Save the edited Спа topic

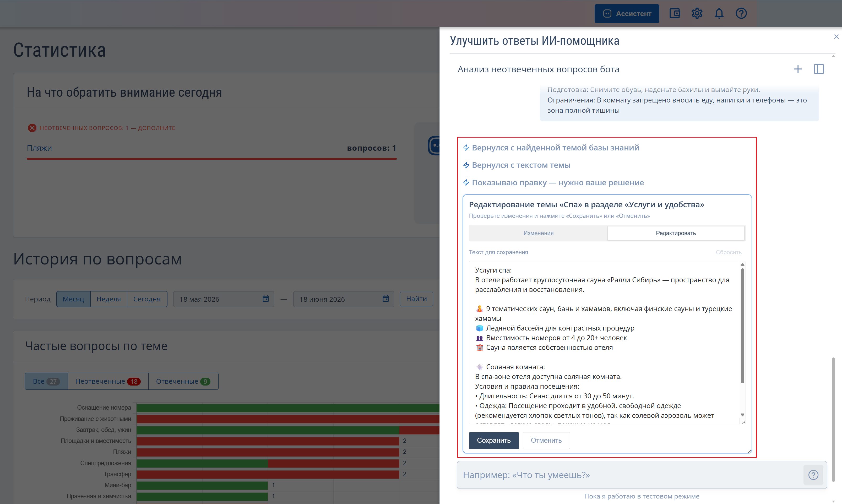coord(494,441)
